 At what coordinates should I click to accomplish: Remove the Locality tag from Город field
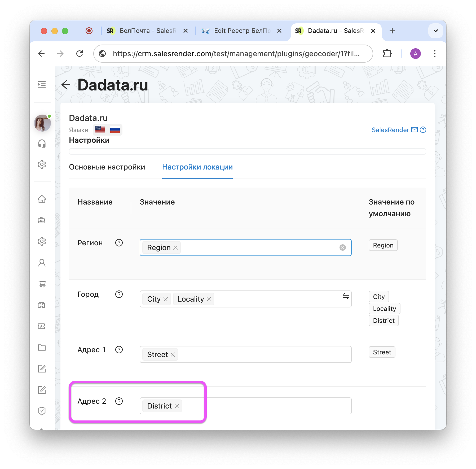209,299
